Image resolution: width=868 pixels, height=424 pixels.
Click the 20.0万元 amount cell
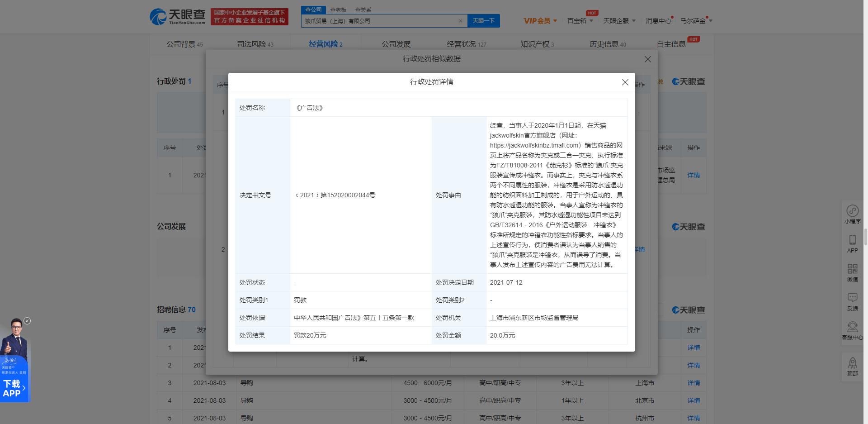pos(557,335)
